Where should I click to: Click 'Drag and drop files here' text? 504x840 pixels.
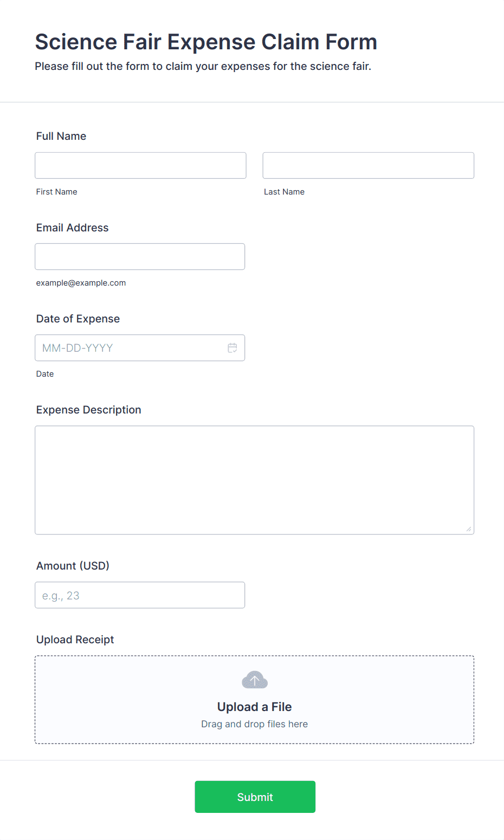254,724
